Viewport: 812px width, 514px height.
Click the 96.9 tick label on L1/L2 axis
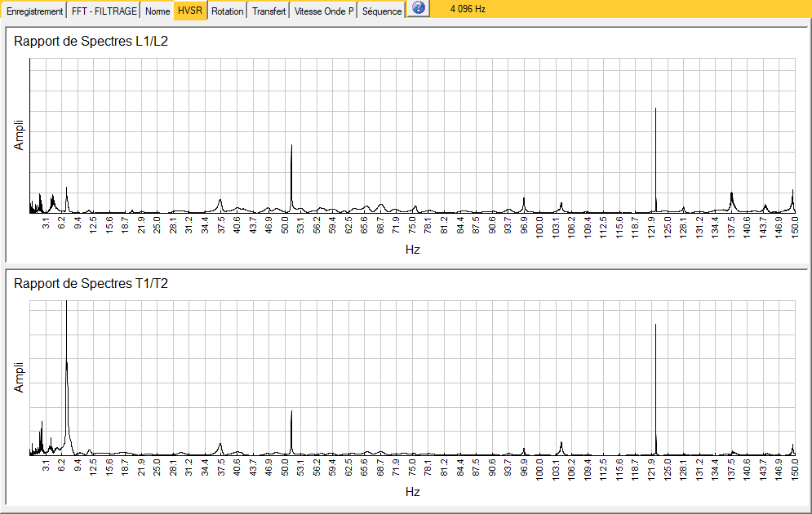(x=524, y=225)
